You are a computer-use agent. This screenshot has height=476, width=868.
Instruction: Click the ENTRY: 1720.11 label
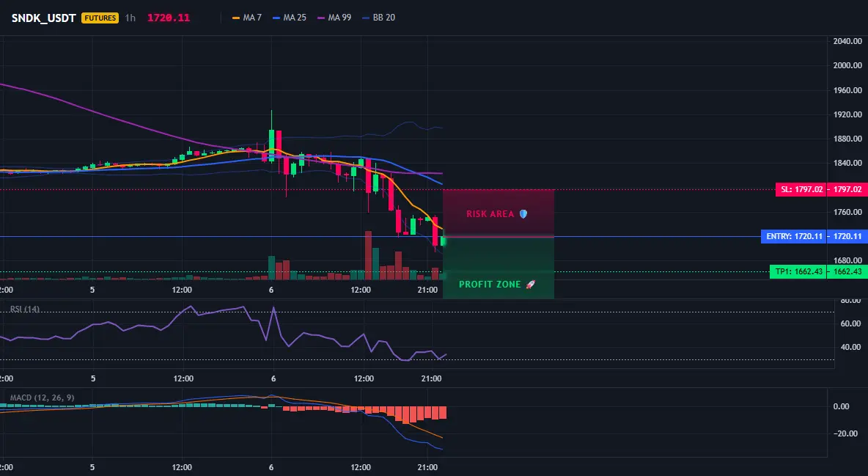click(794, 237)
